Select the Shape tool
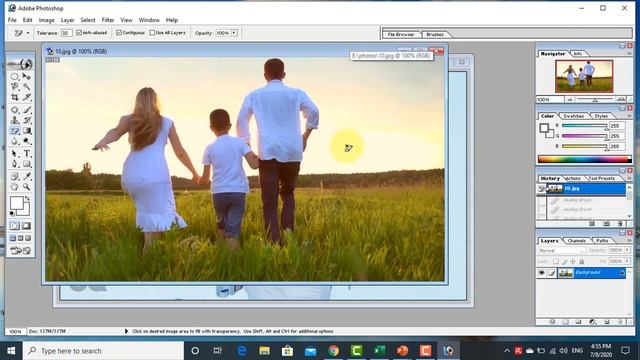 (27, 164)
